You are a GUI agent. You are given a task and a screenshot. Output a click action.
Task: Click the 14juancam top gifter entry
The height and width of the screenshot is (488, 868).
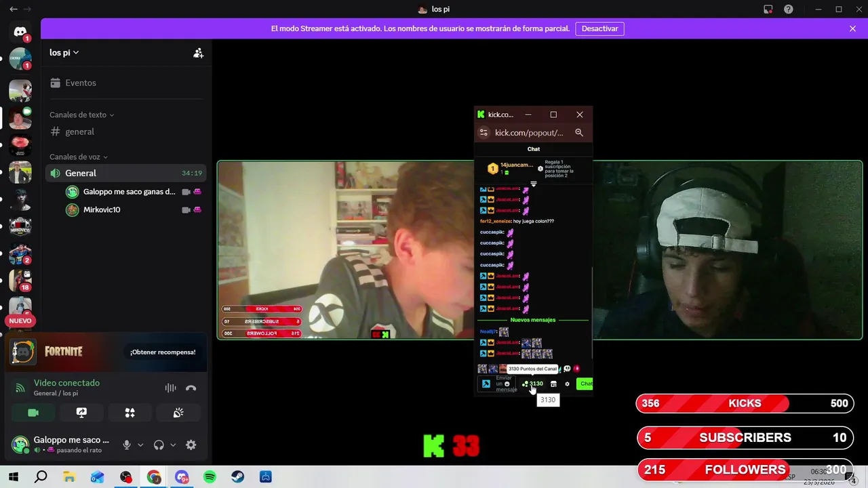(x=511, y=168)
